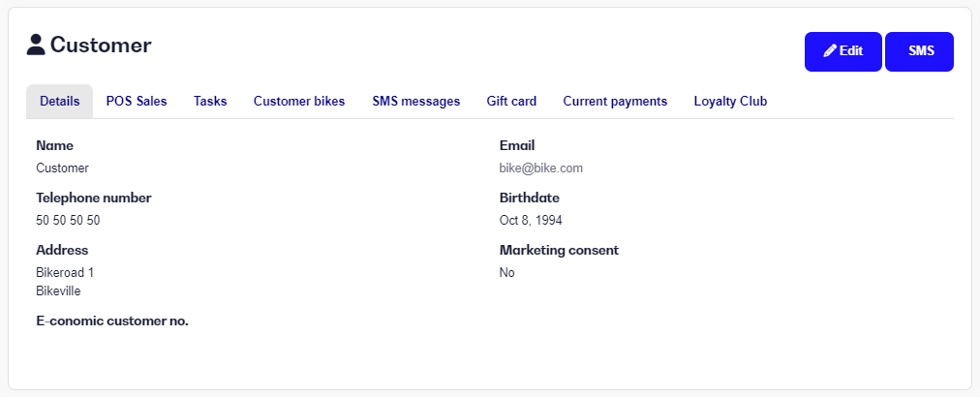Open the POS Sales tab

137,102
